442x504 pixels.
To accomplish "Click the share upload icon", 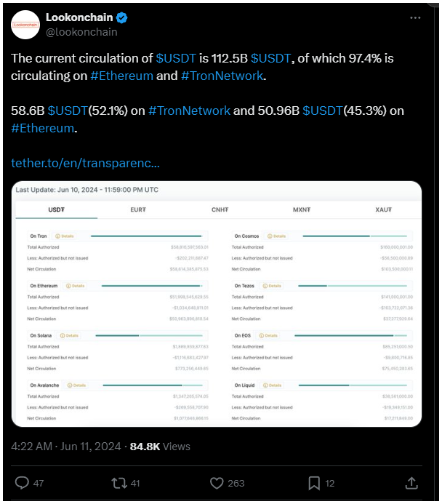I will 411,483.
